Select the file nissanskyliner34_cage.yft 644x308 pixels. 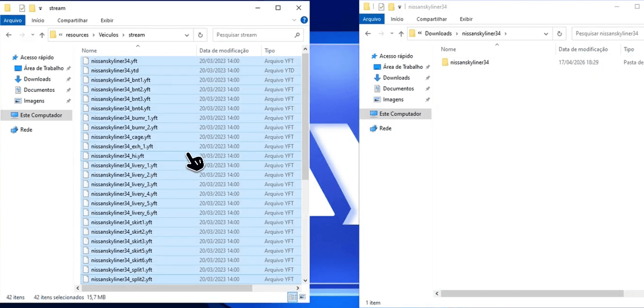pos(191,137)
